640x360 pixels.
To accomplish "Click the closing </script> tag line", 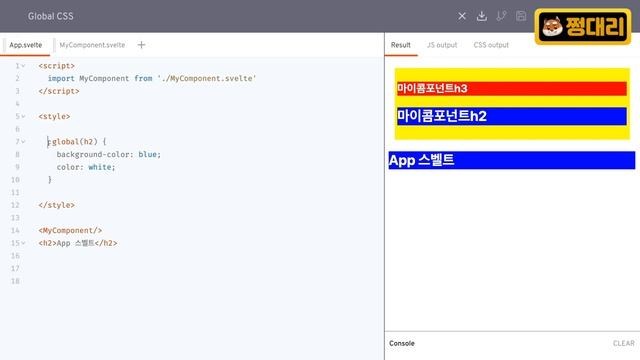I will click(x=59, y=91).
